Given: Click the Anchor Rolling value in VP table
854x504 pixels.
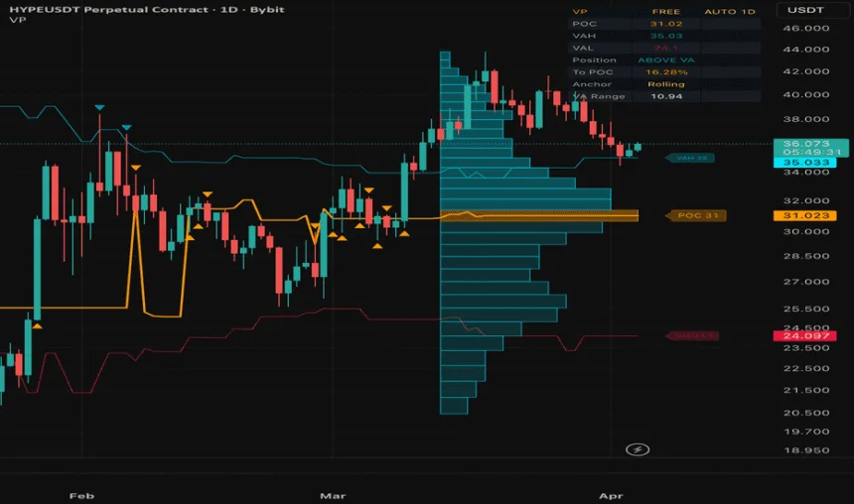Looking at the screenshot, I should click(665, 84).
